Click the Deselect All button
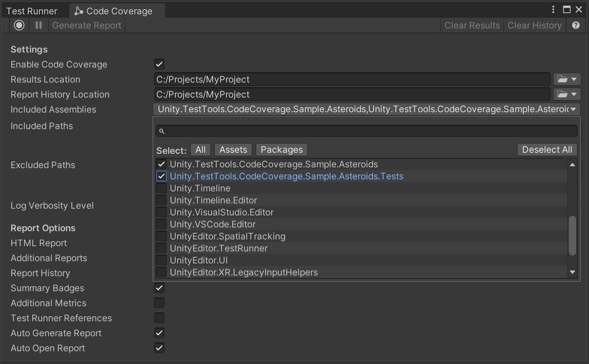 (x=547, y=150)
